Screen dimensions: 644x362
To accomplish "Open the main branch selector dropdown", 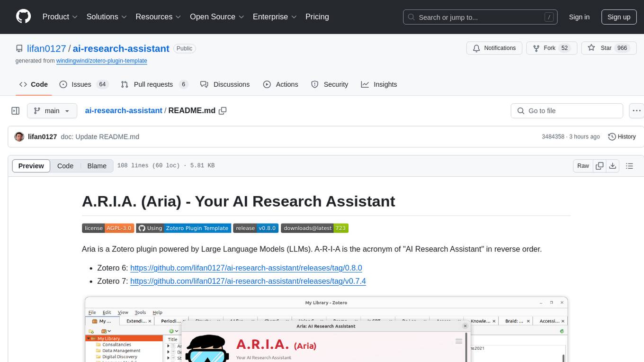I will click(52, 110).
